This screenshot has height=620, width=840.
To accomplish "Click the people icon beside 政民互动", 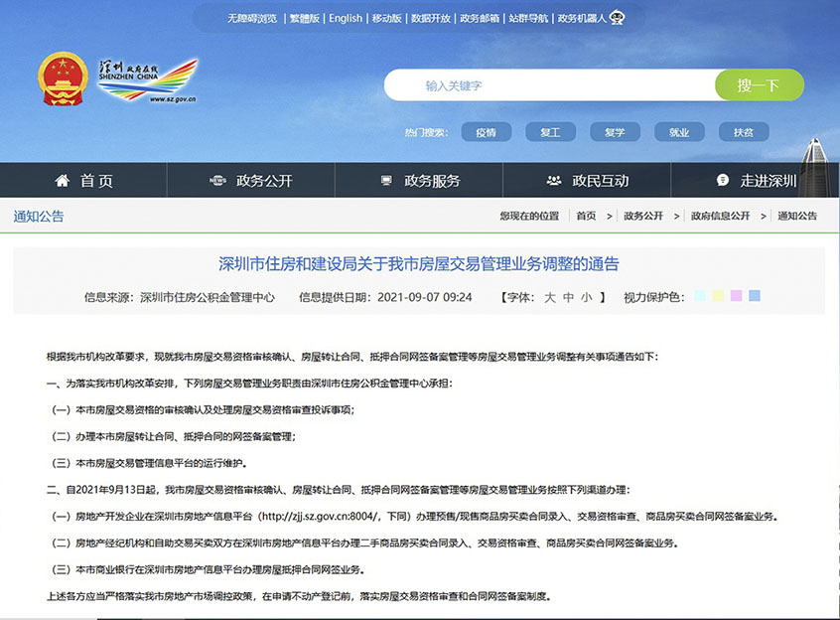I will (554, 180).
